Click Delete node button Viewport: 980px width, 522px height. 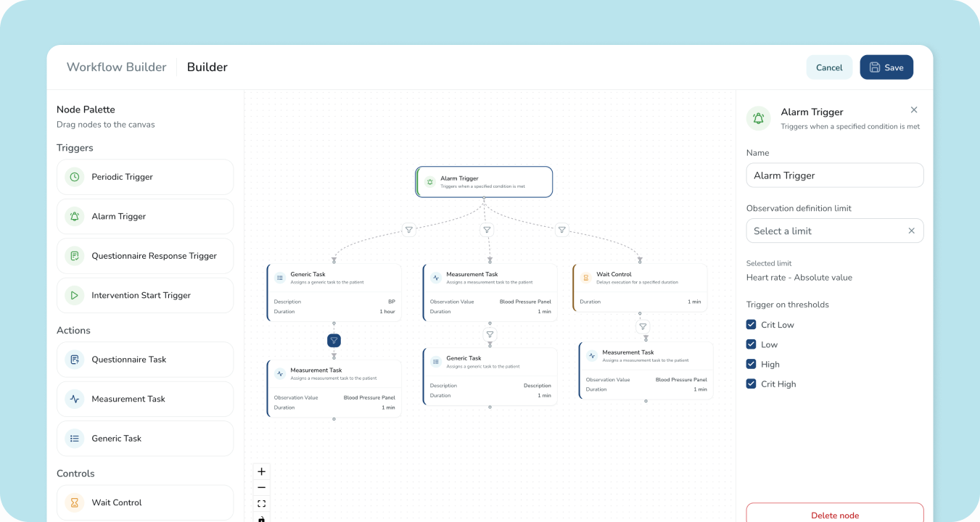[835, 513]
